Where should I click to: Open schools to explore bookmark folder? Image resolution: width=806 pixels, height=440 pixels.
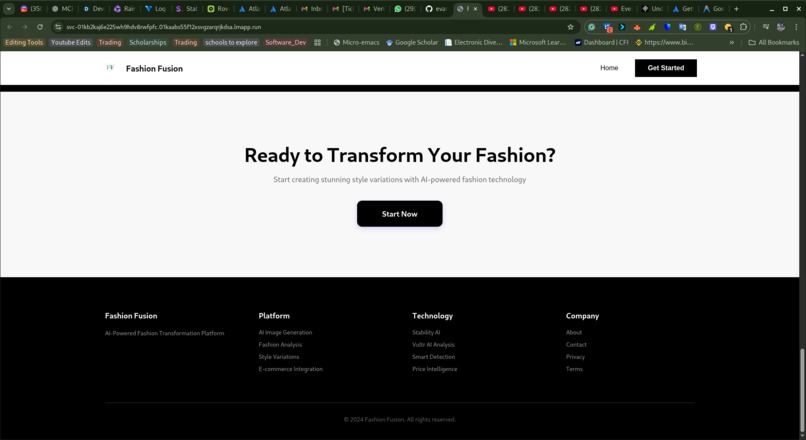(231, 42)
